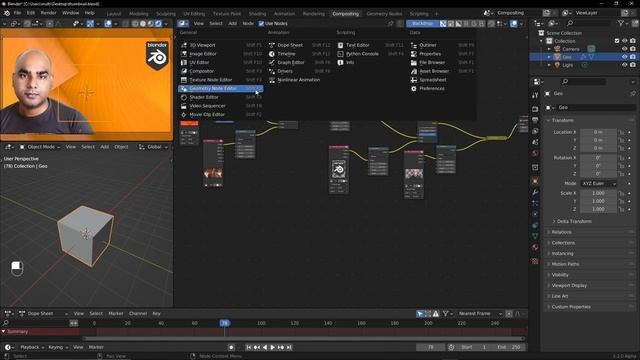The image size is (640, 360).
Task: Click the Image Editor icon in menu
Action: point(184,53)
